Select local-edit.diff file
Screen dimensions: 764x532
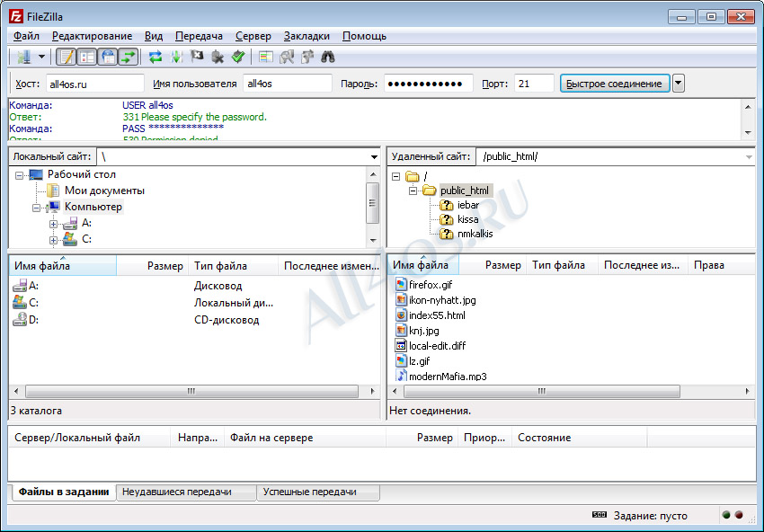pos(437,346)
